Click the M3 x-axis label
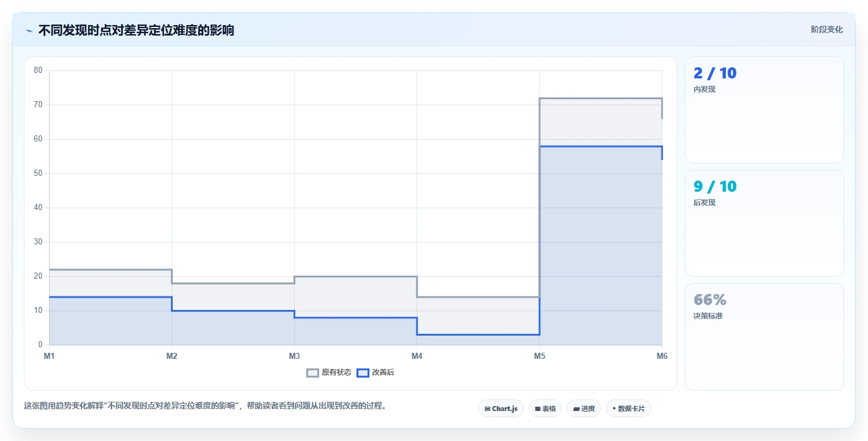The image size is (868, 441). pos(294,356)
